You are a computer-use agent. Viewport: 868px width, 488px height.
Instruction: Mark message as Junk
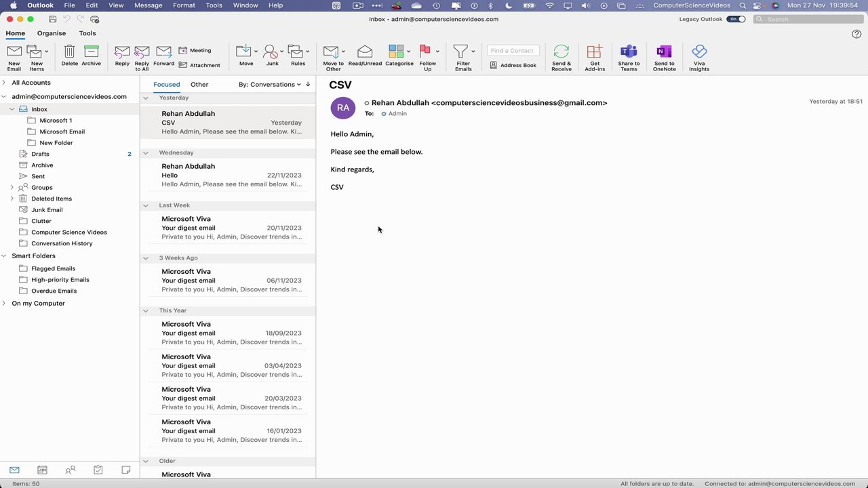point(273,56)
